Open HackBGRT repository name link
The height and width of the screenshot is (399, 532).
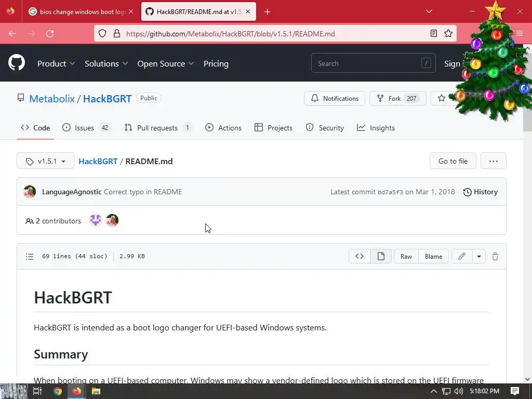tap(107, 98)
